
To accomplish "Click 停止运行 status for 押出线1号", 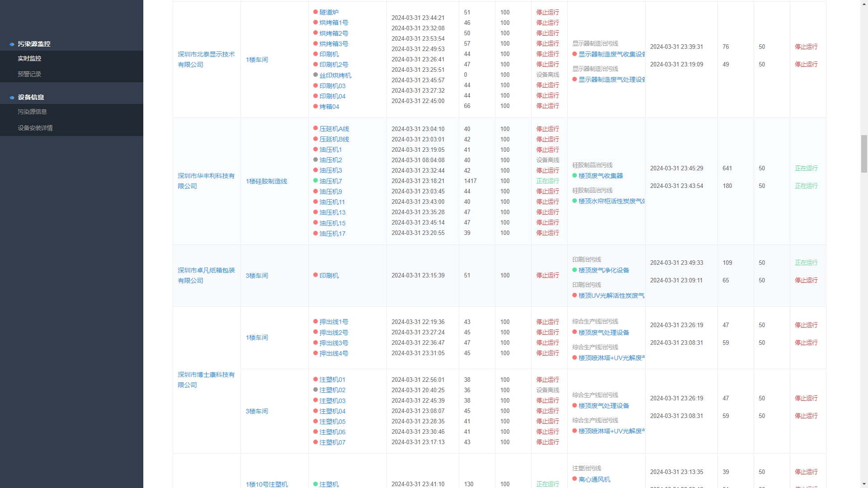I will (x=547, y=322).
